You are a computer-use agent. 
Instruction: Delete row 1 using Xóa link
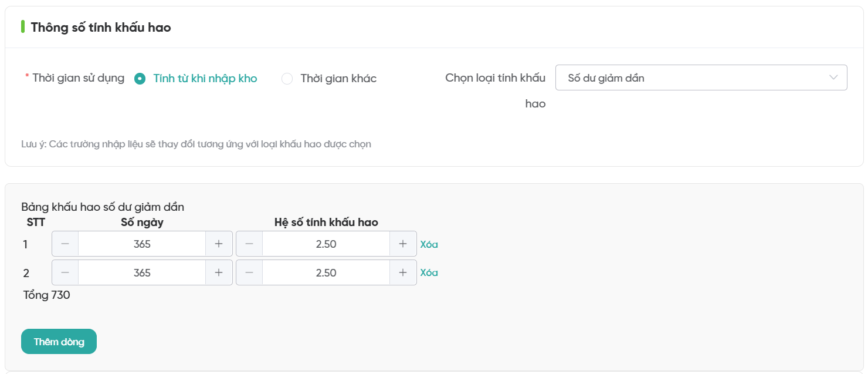point(429,244)
